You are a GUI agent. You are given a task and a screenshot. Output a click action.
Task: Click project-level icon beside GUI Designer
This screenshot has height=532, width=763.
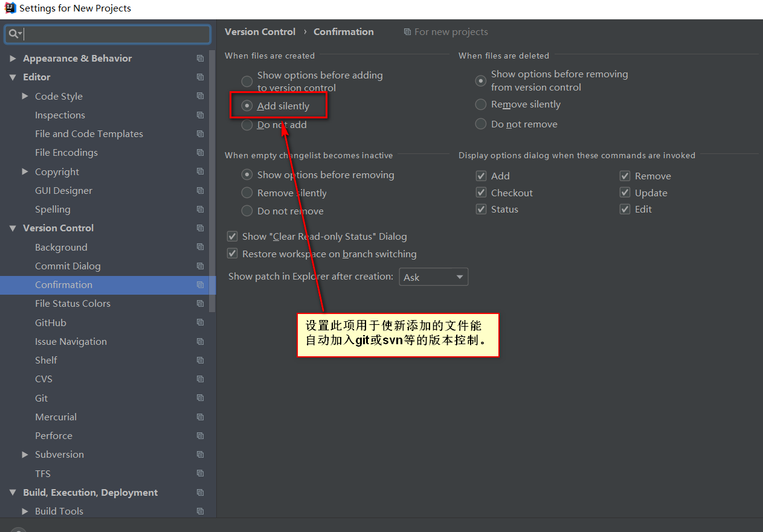pyautogui.click(x=200, y=190)
